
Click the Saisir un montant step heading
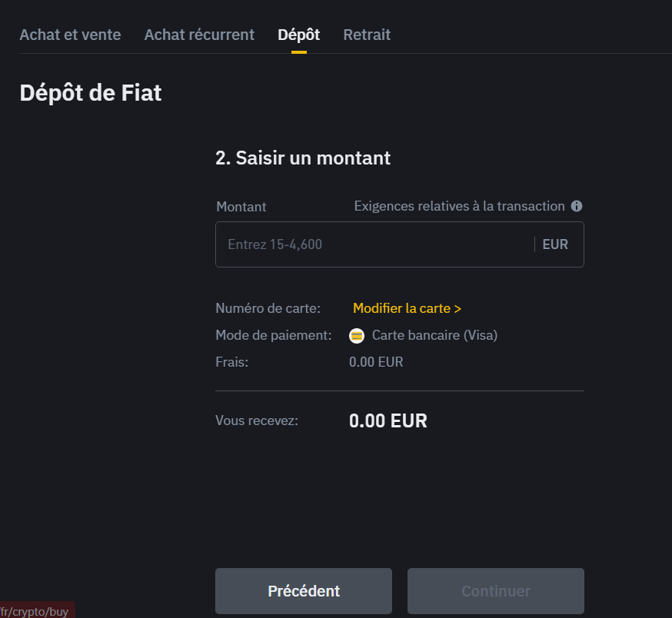pos(303,158)
